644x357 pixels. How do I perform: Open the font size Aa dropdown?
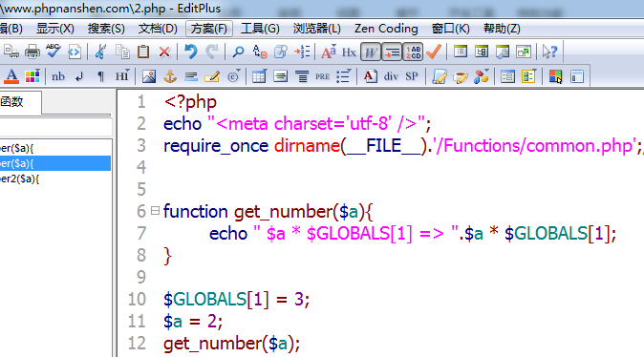tap(328, 52)
